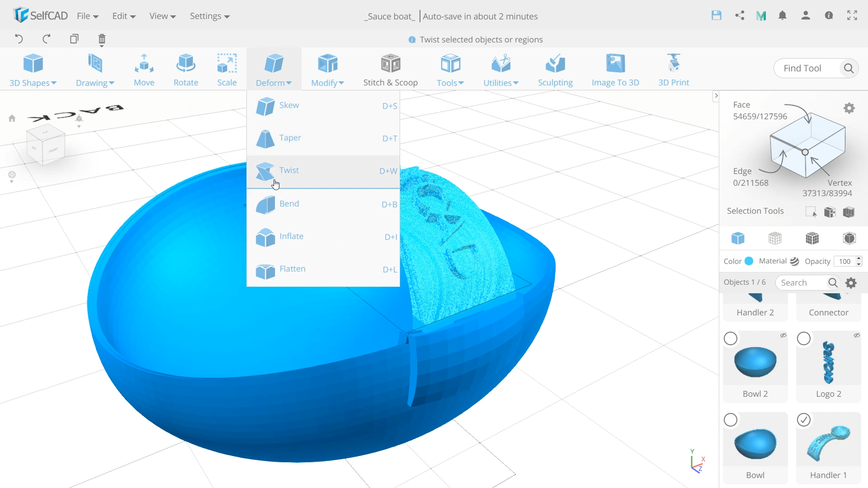The width and height of the screenshot is (868, 488).
Task: Open the Drawing dropdown
Action: point(95,70)
